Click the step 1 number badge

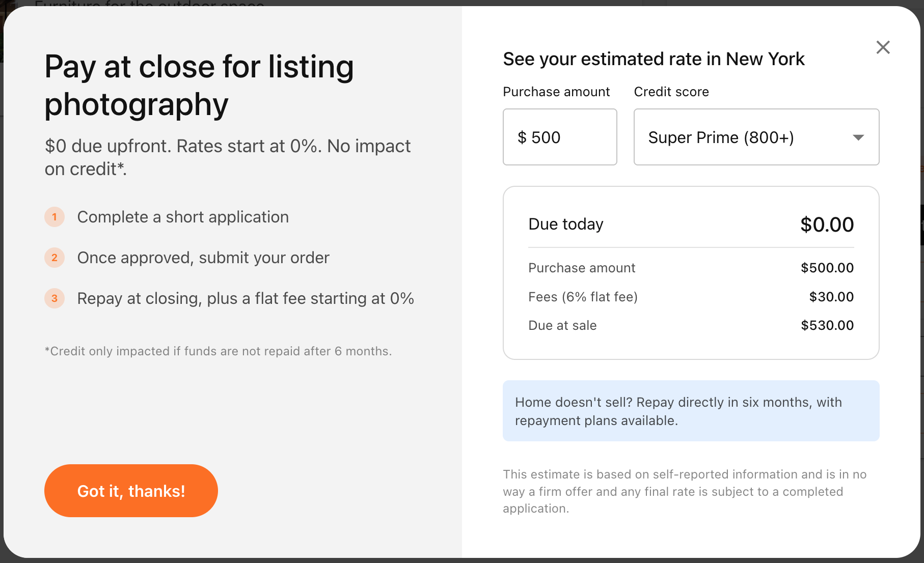pyautogui.click(x=55, y=217)
